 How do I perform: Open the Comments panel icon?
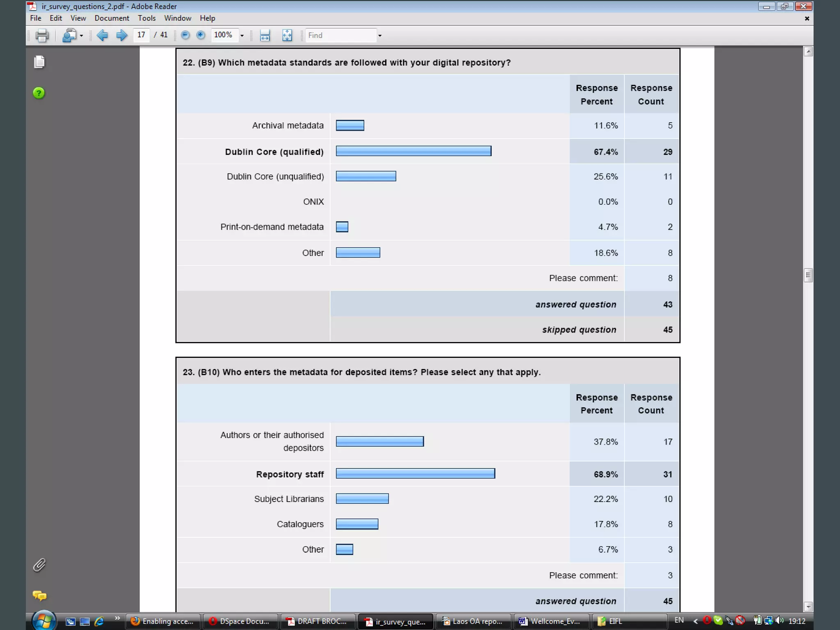click(39, 595)
